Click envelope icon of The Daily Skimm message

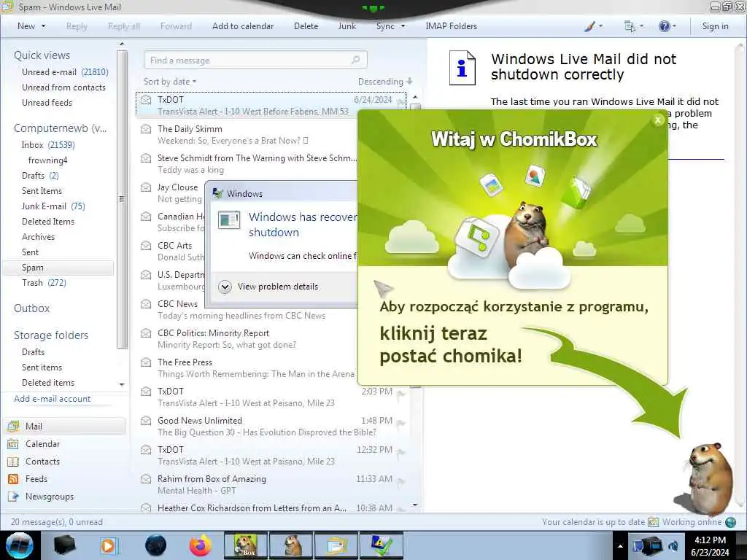click(146, 129)
